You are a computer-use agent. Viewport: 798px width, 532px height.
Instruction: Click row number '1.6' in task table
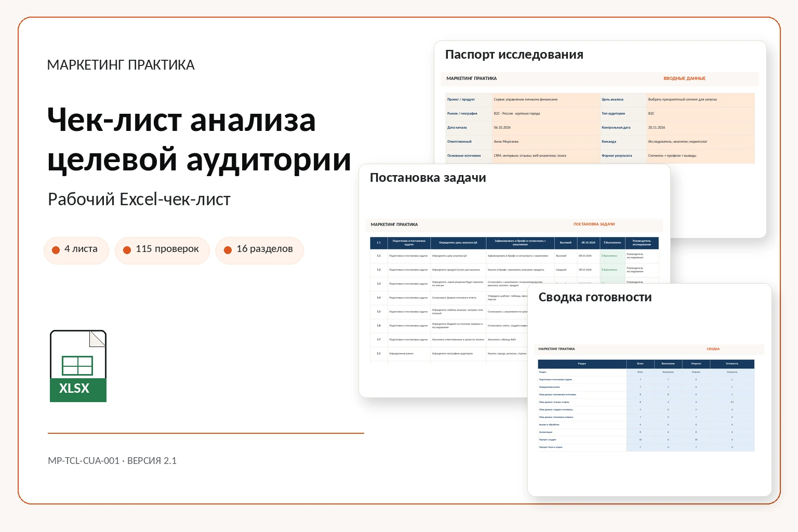378,326
